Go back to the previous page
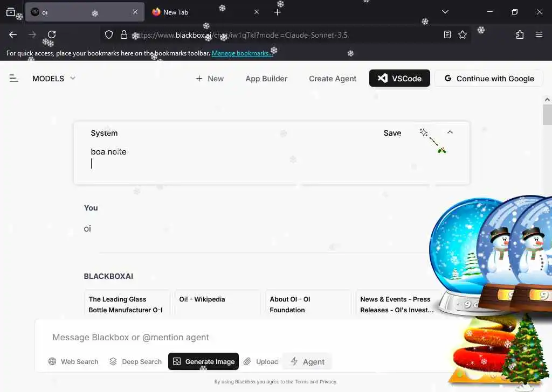This screenshot has height=392, width=552. (x=13, y=34)
